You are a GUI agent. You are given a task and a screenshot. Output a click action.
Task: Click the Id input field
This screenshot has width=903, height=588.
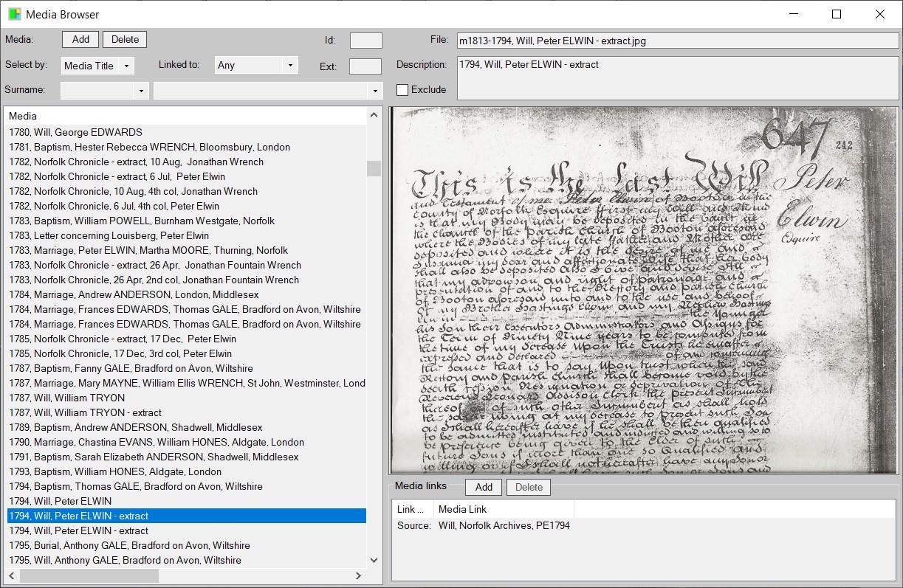point(365,41)
